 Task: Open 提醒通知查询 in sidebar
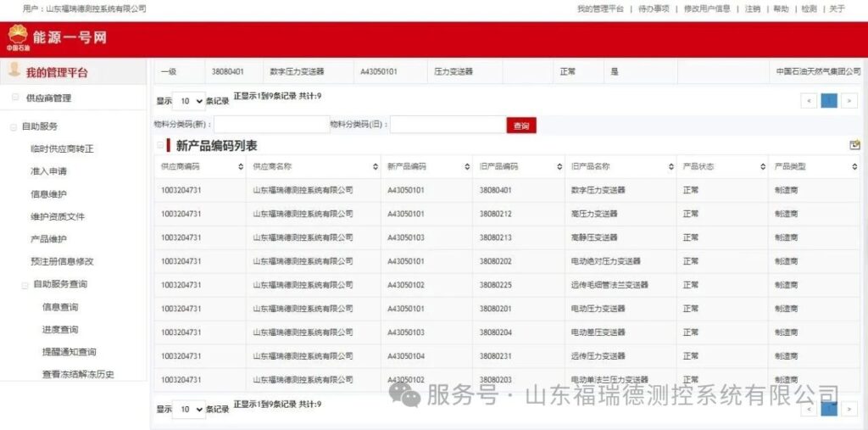70,352
